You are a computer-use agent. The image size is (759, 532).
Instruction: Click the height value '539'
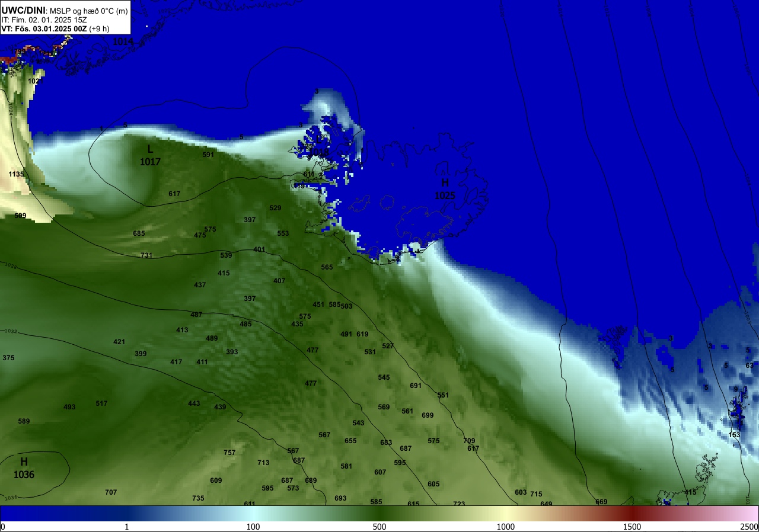point(226,255)
